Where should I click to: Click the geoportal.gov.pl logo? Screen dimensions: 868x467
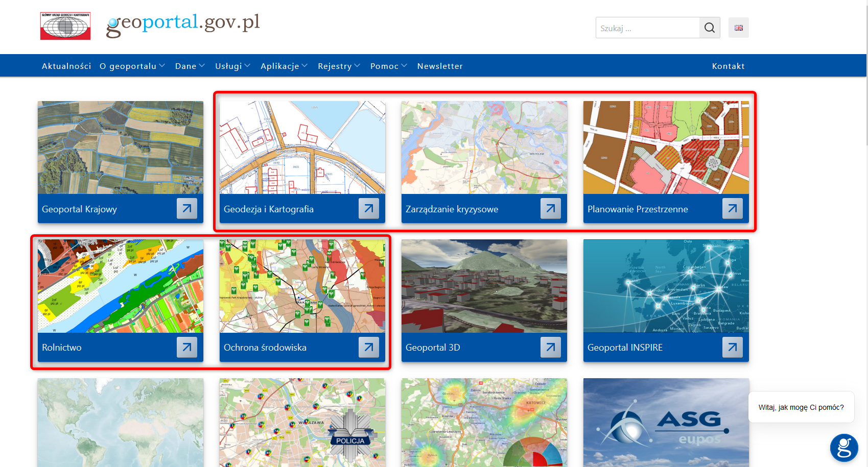(x=183, y=24)
